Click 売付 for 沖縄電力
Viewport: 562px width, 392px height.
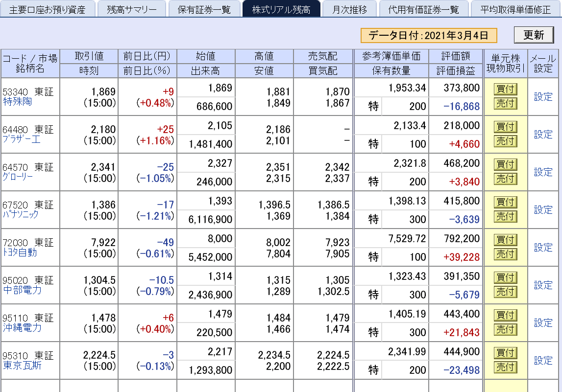(505, 329)
